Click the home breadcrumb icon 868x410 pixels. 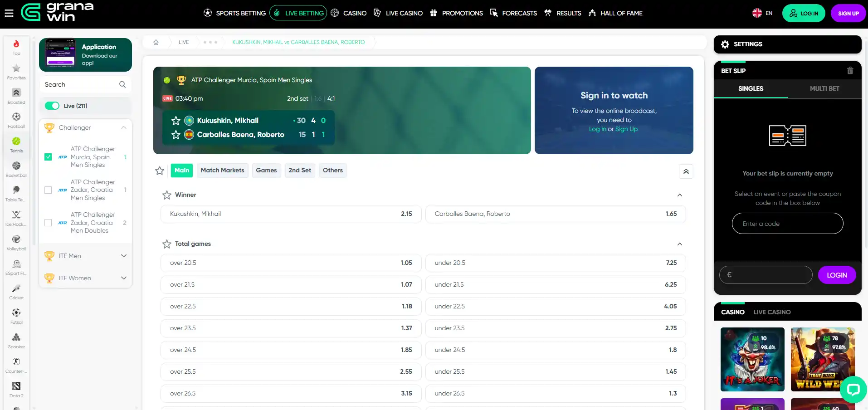(156, 42)
